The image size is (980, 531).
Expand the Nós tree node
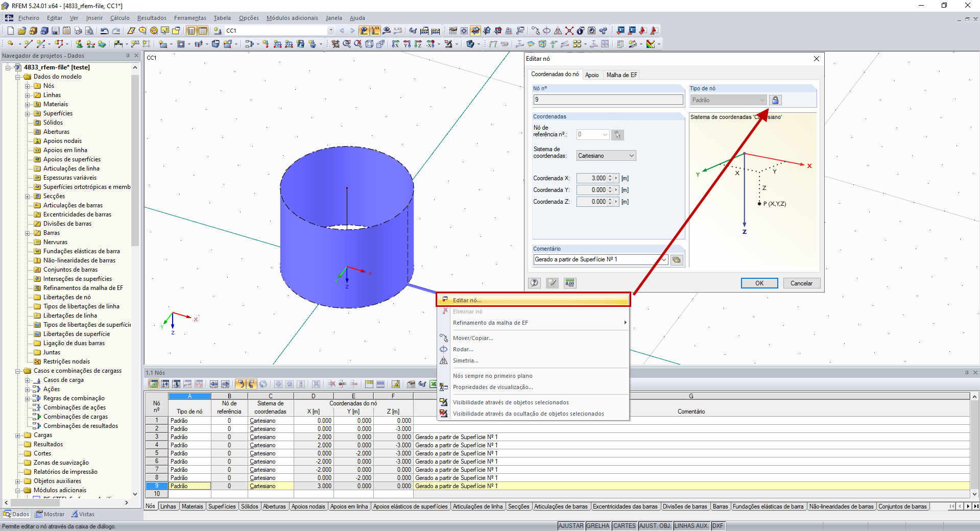click(x=28, y=86)
